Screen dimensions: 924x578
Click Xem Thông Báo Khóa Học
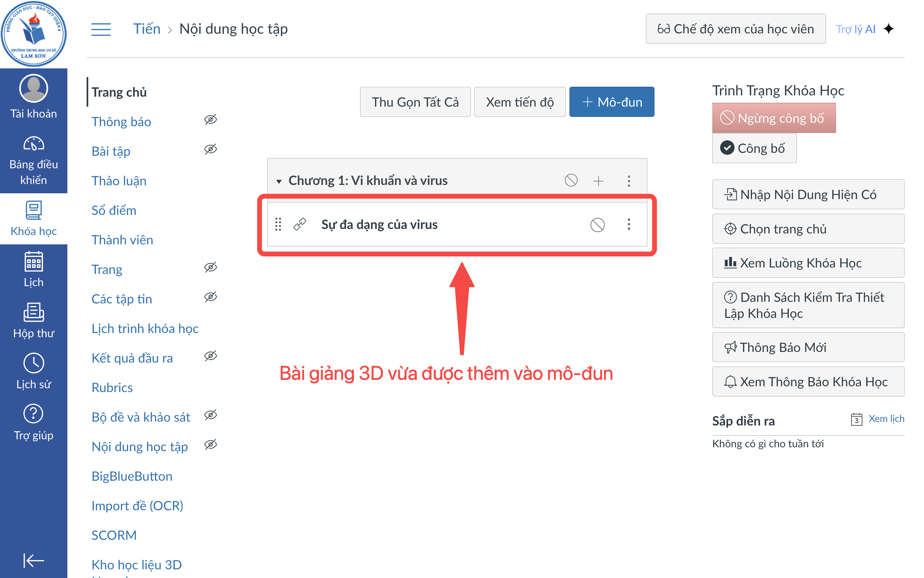point(808,381)
